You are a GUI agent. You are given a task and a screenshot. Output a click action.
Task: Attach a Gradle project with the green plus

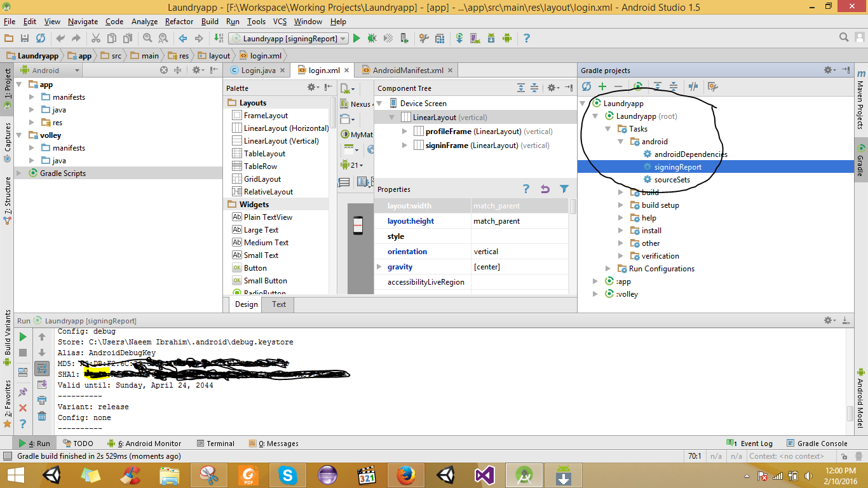(602, 86)
